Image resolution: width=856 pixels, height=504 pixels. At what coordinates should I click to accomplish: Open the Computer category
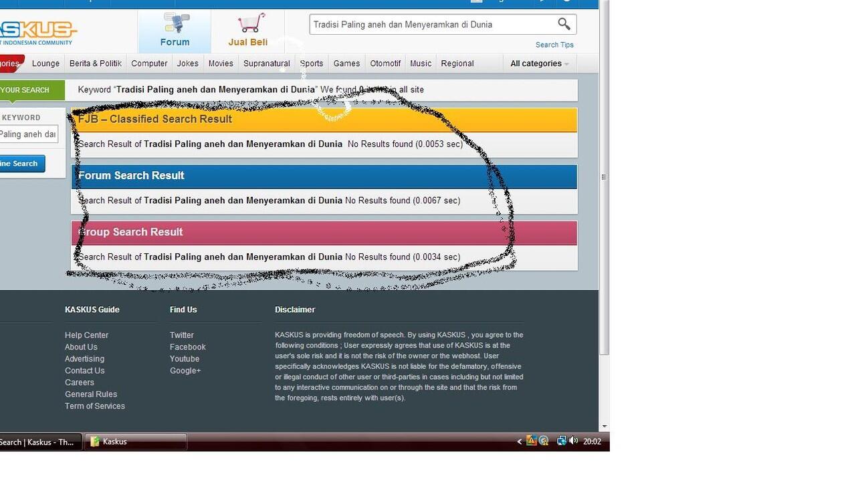[x=149, y=64]
